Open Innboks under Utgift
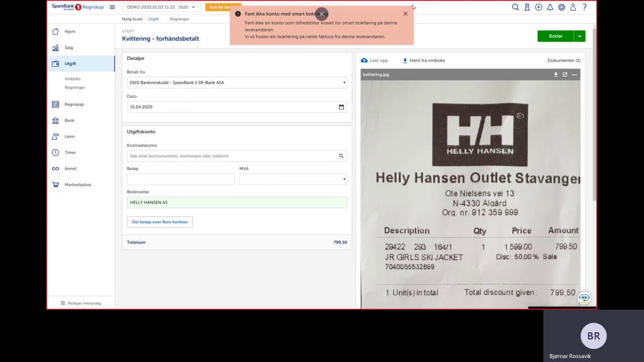Viewport: 644px width, 362px height. (72, 79)
